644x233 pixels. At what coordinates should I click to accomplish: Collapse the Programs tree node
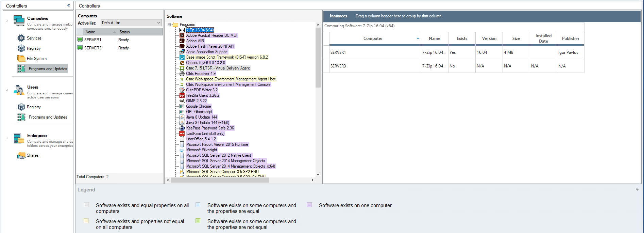point(169,25)
